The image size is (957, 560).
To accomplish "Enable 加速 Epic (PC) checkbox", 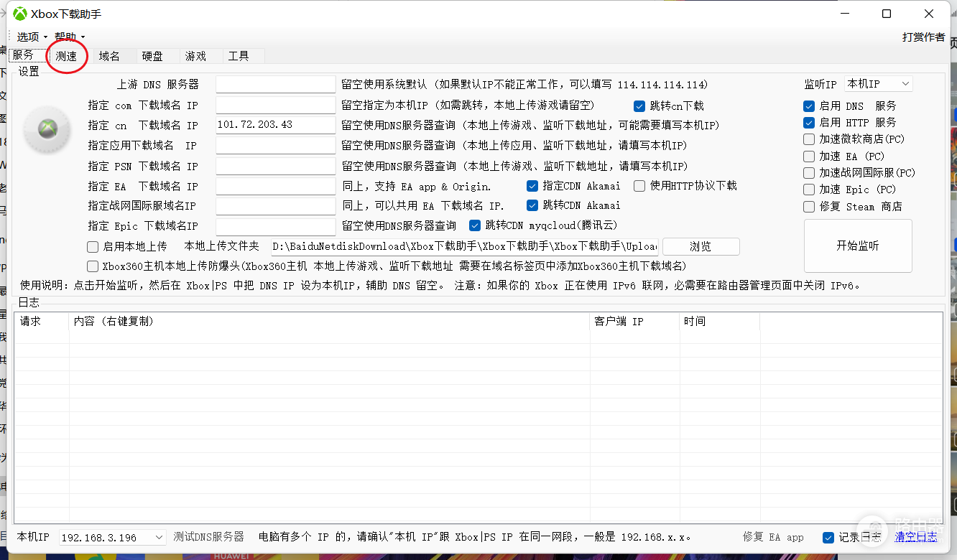I will (809, 190).
